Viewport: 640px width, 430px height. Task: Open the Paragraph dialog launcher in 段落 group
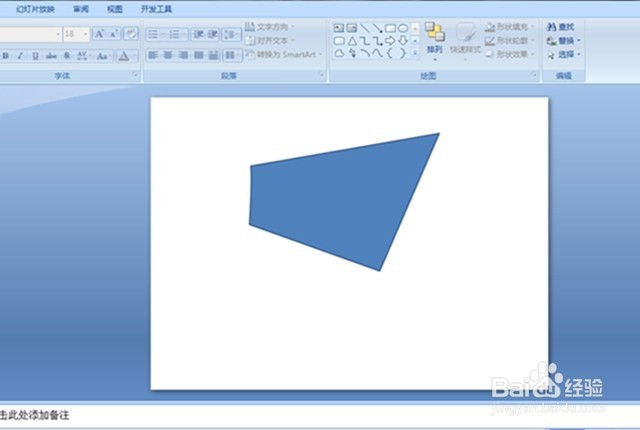(321, 74)
